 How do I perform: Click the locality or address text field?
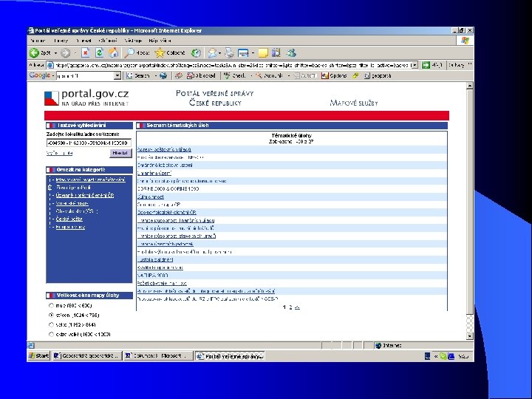88,143
